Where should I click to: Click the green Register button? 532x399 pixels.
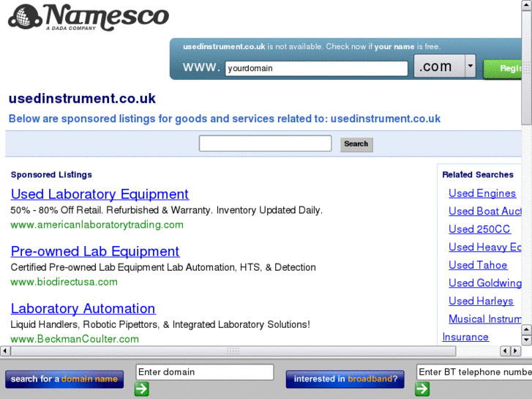pos(503,69)
